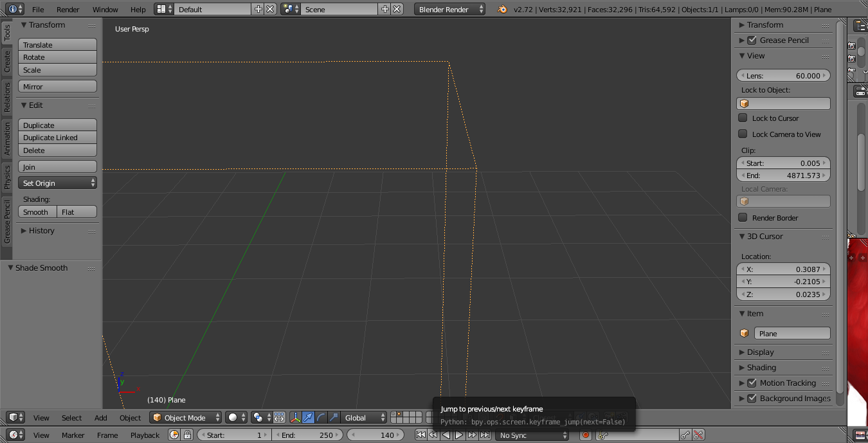Jump to last frame of timeline
Screen dimensions: 868x443
[485, 435]
